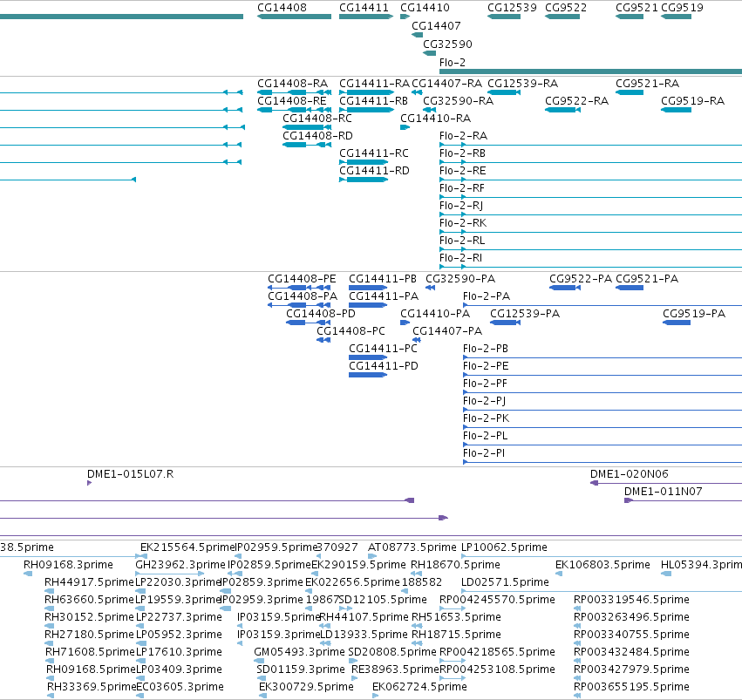This screenshot has width=742, height=700.
Task: Open EST GM05493.3prime
Action: [299, 653]
